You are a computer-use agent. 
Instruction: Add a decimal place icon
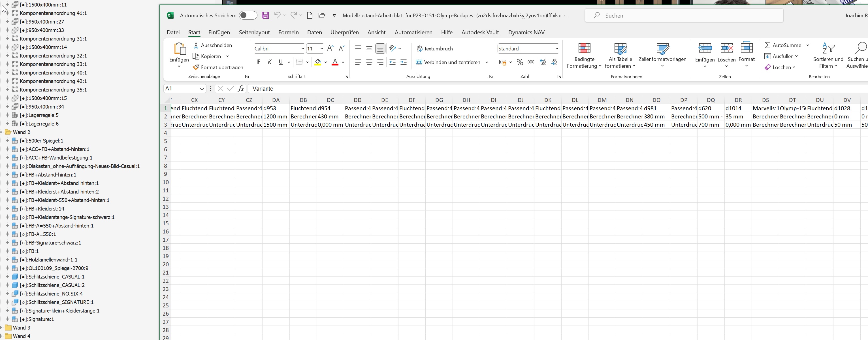[x=543, y=62]
